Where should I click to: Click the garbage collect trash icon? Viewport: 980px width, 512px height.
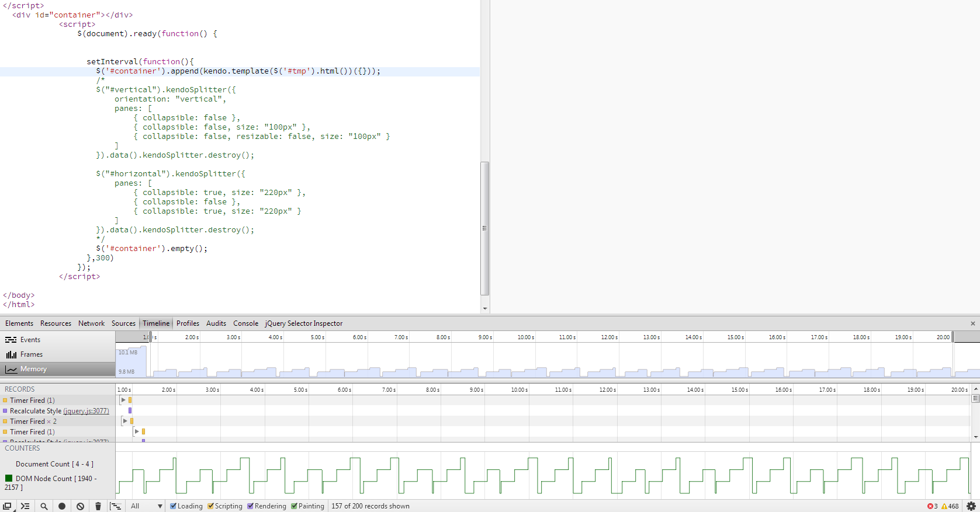(98, 506)
